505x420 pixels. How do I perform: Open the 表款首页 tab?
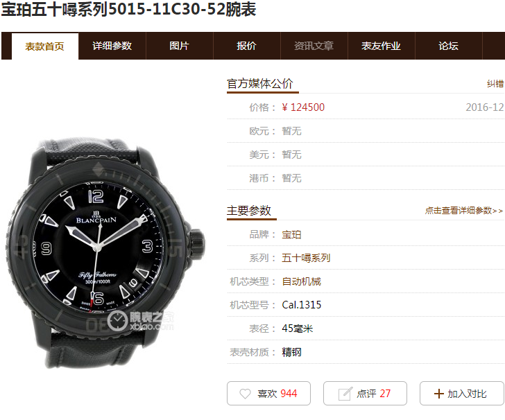45,46
